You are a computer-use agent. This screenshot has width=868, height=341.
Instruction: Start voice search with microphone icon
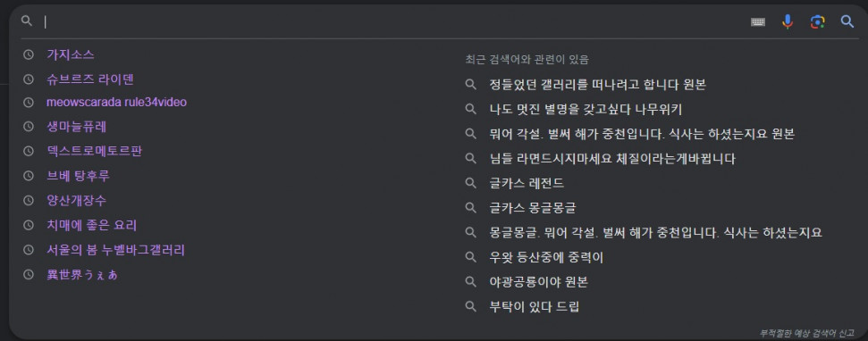tap(788, 22)
